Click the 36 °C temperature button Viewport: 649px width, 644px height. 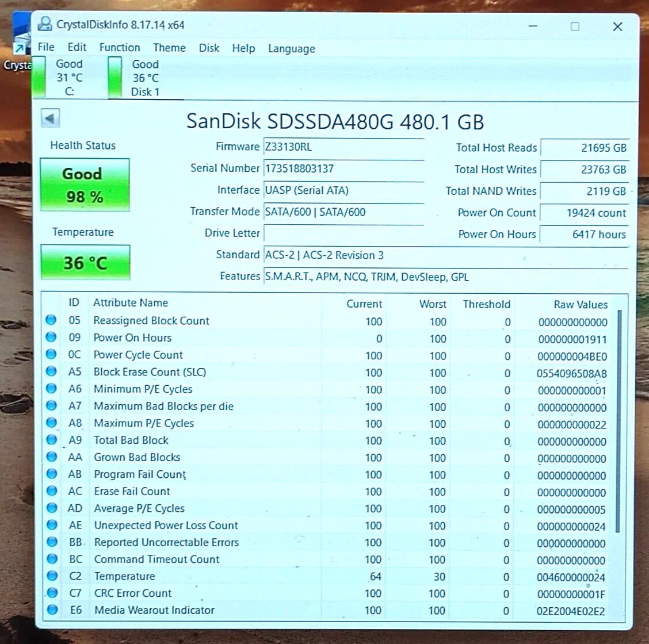(85, 263)
